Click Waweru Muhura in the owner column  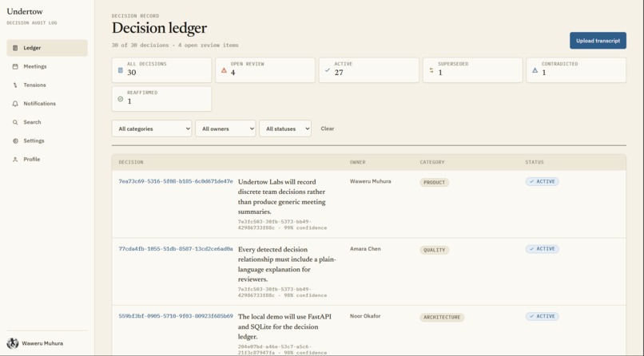point(371,181)
